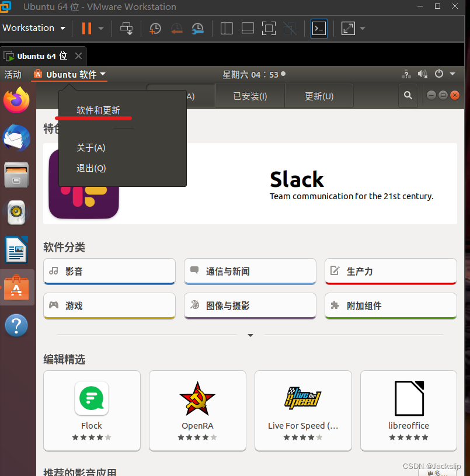470x476 pixels.
Task: Expand the system menu arrow
Action: coord(452,74)
